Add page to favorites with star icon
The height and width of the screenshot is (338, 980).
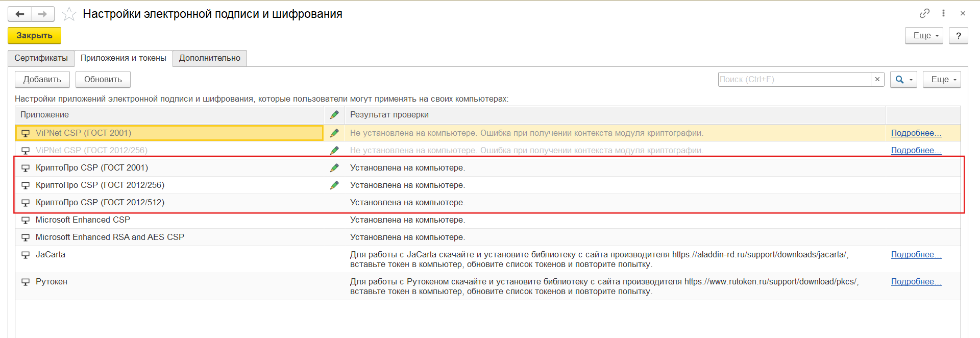point(69,14)
